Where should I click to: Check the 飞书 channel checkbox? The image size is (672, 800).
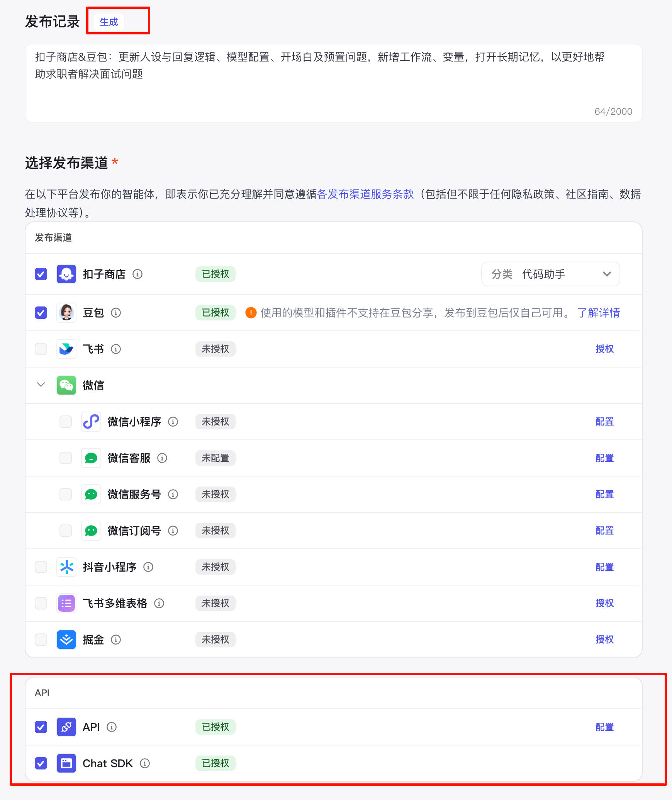click(x=41, y=349)
